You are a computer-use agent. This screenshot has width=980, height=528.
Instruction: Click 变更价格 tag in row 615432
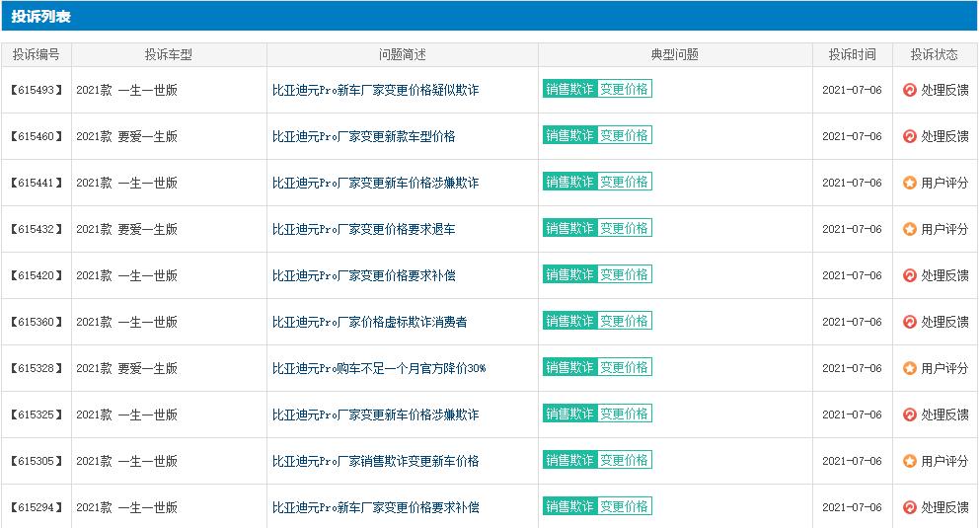625,228
